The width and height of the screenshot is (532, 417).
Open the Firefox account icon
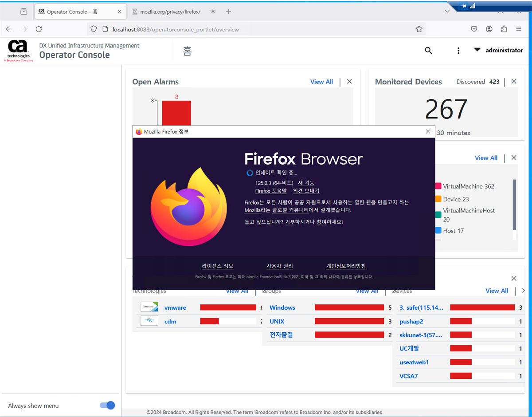tap(489, 28)
